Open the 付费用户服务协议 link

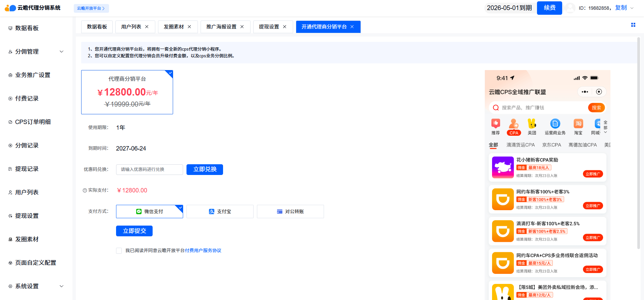pos(203,251)
